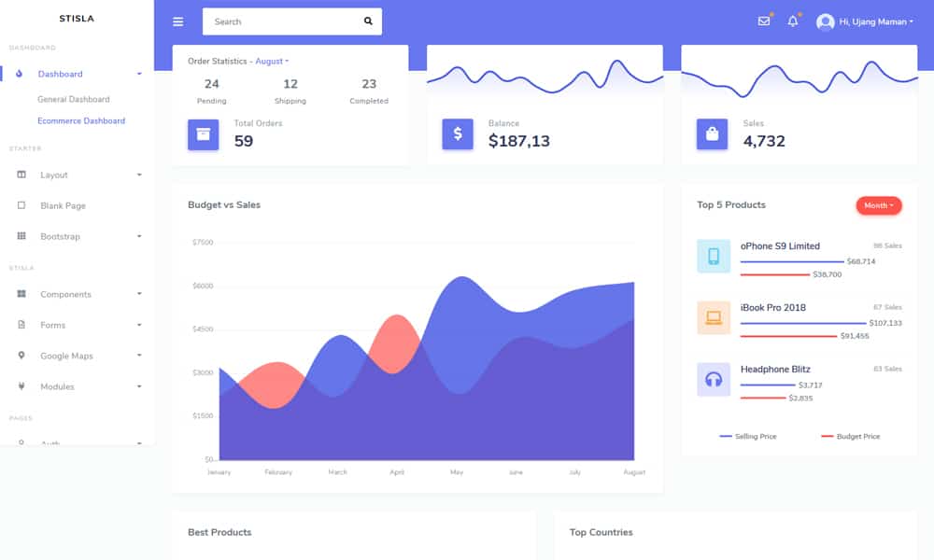Expand the Hi, Ujang Maman user menu
This screenshot has width=934, height=560.
(864, 21)
